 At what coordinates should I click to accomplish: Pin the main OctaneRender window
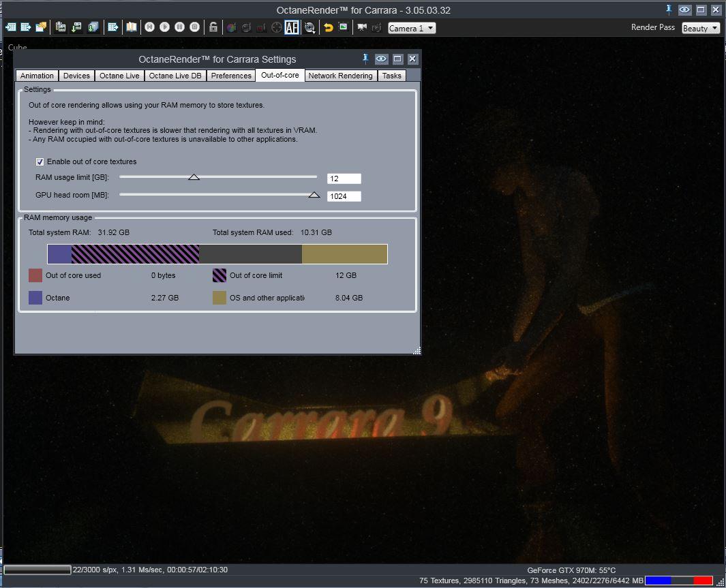(x=669, y=10)
